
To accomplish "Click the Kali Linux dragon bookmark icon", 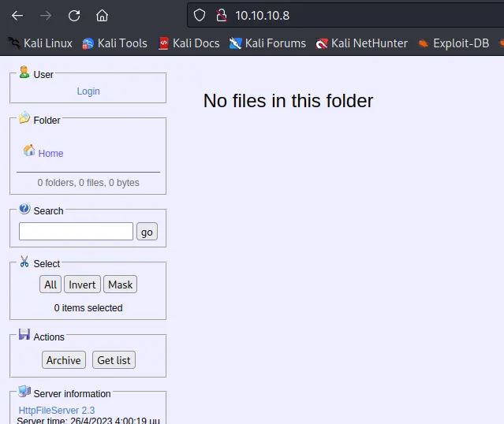I will [x=14, y=43].
